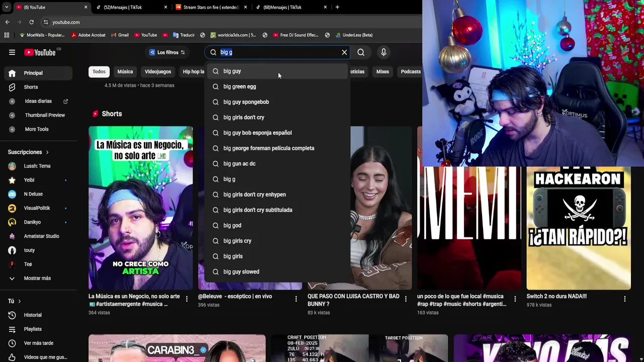This screenshot has width=644, height=362.
Task: Open the Danikyo channel
Action: pyautogui.click(x=38, y=222)
